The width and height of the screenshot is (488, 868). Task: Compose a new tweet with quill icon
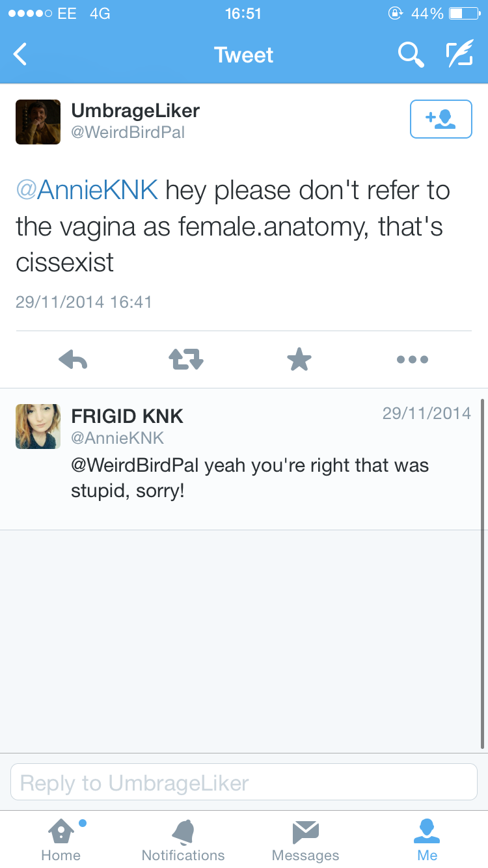pyautogui.click(x=459, y=55)
